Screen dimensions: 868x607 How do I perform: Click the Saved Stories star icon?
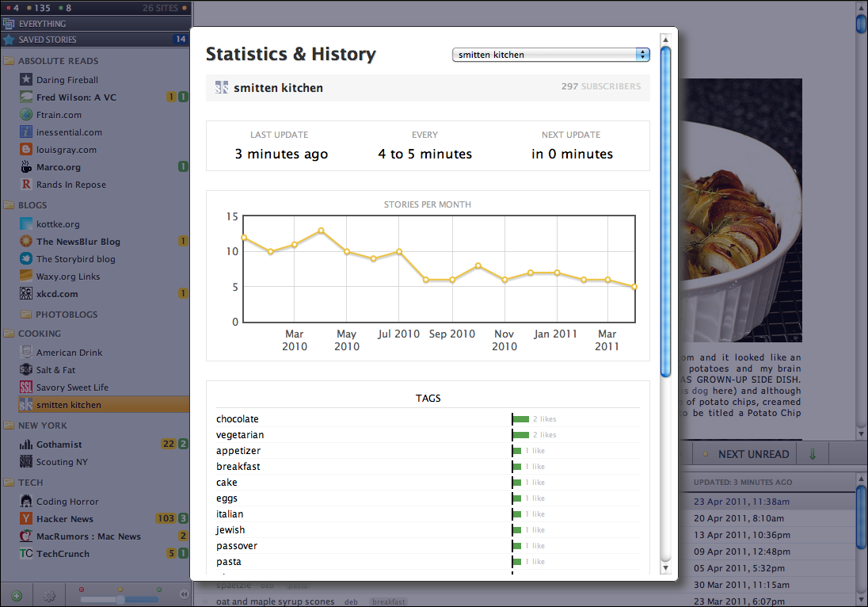[9, 40]
